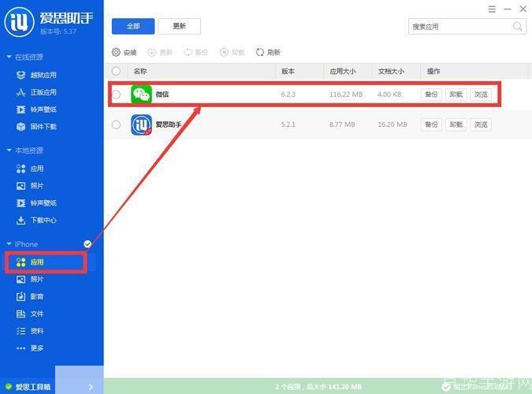Image resolution: width=532 pixels, height=394 pixels.
Task: Click the search magnifier icon
Action: (517, 26)
